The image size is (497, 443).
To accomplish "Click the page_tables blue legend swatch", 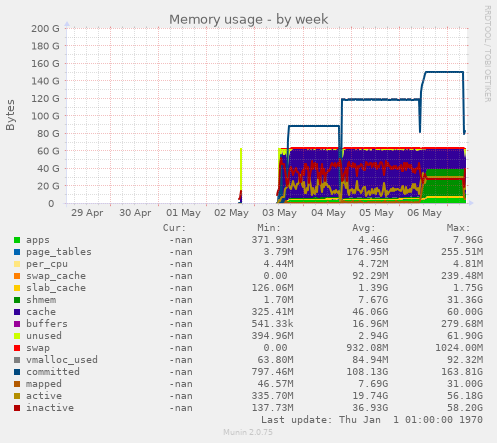I will (x=17, y=252).
